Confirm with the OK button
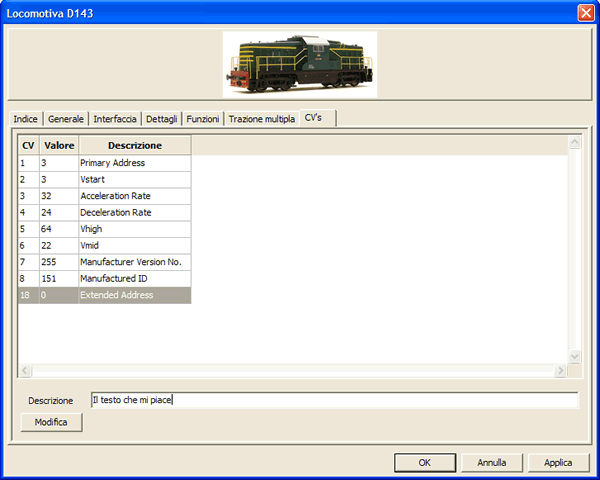The height and width of the screenshot is (480, 600). tap(424, 463)
